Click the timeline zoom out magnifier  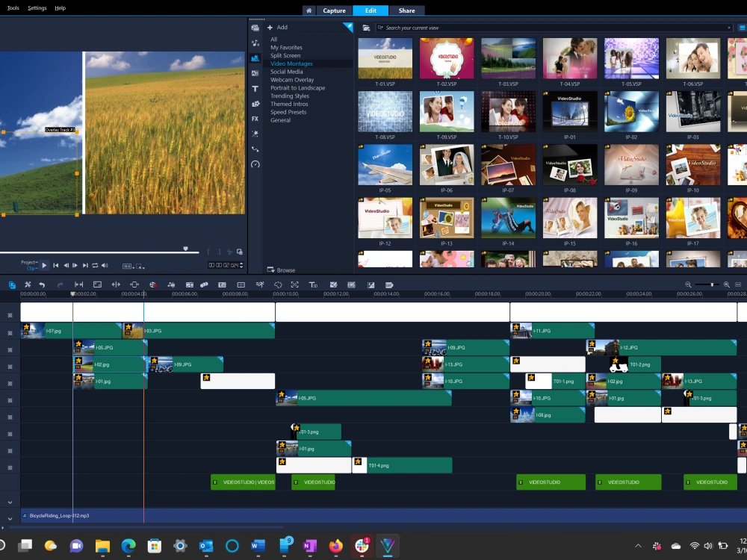pos(688,284)
